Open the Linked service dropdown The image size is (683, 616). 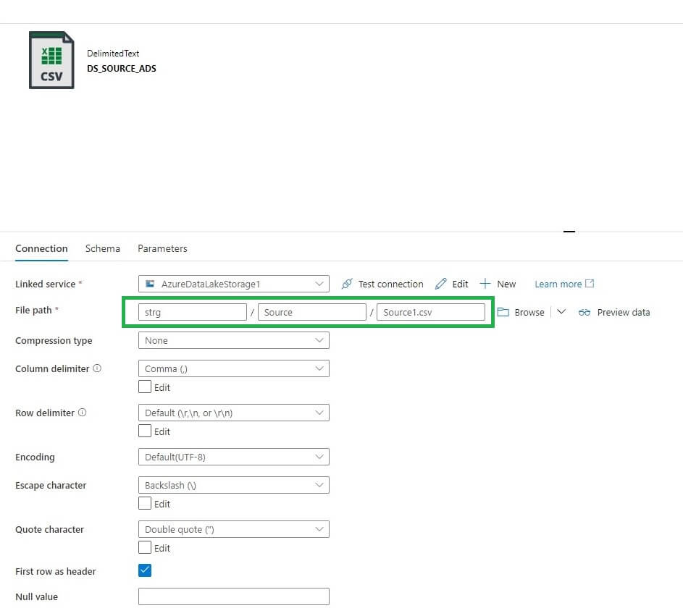[233, 284]
